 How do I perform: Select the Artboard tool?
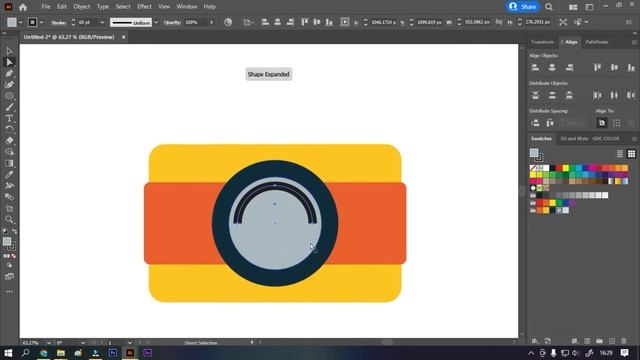click(x=9, y=209)
